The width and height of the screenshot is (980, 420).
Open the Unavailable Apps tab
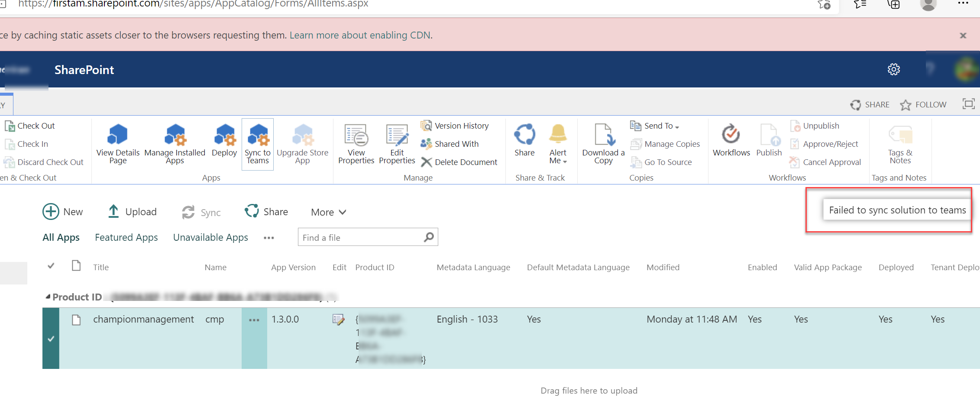point(210,237)
